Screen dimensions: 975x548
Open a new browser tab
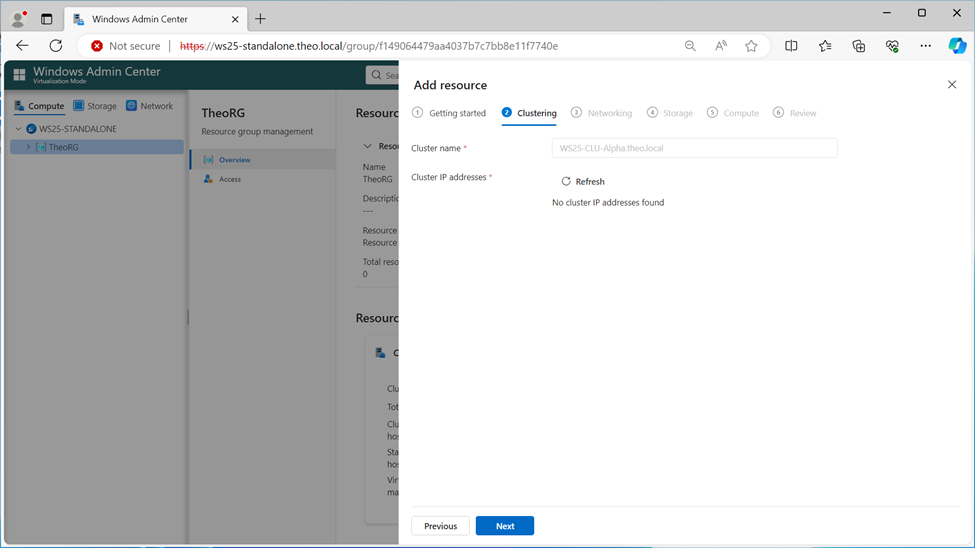[261, 19]
